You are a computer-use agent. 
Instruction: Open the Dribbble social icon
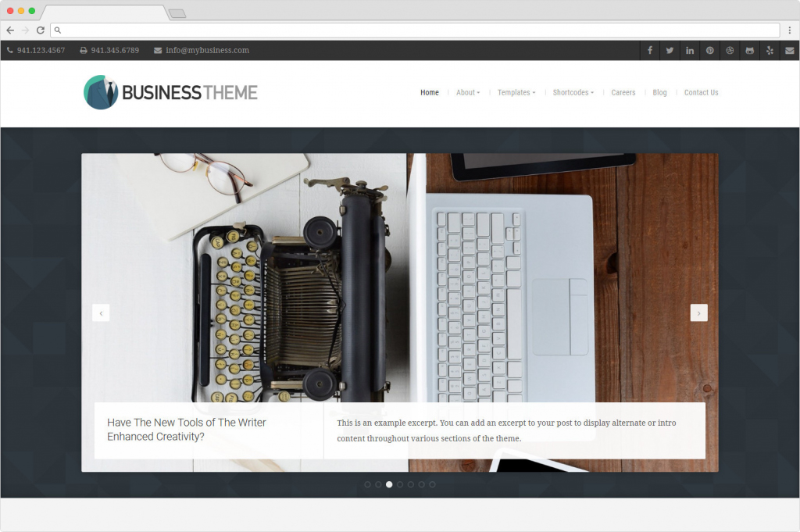(730, 51)
